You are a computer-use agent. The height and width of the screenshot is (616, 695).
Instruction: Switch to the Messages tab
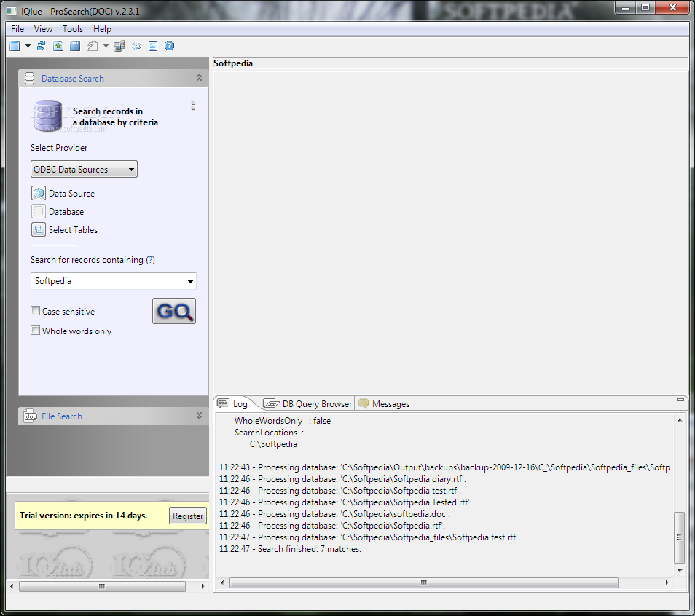tap(384, 403)
